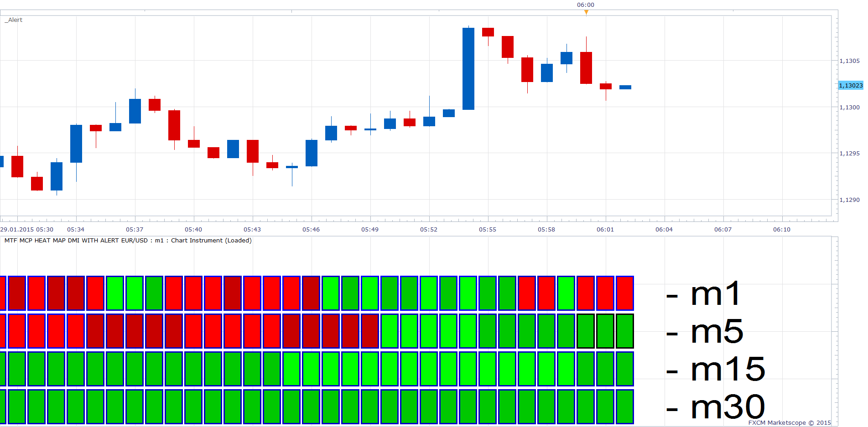Click the 05:52 time axis label
The width and height of the screenshot is (868, 427).
429,229
